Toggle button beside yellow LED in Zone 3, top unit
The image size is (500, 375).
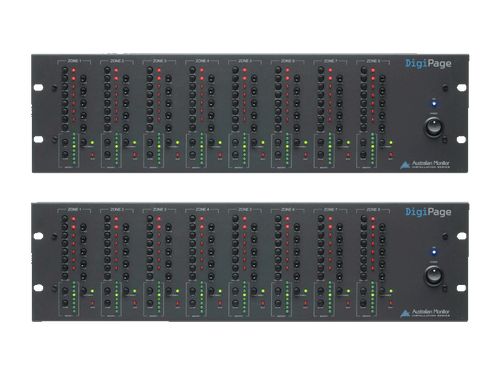point(169,142)
